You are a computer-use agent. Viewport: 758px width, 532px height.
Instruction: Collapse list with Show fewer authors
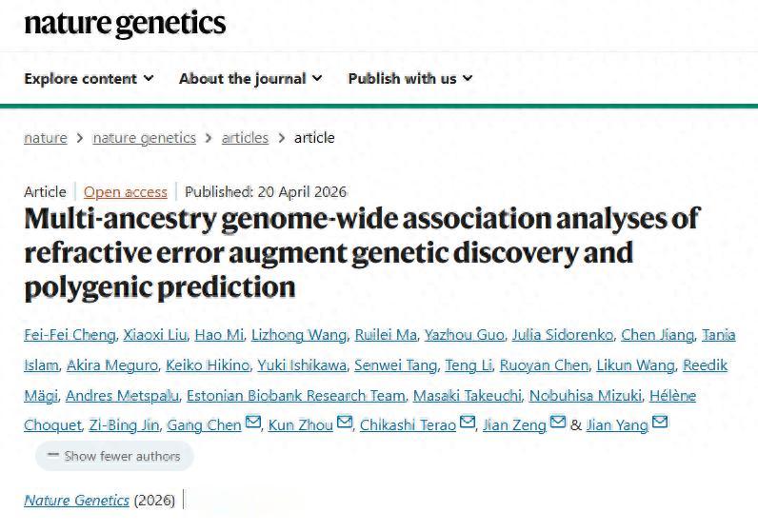coord(114,456)
